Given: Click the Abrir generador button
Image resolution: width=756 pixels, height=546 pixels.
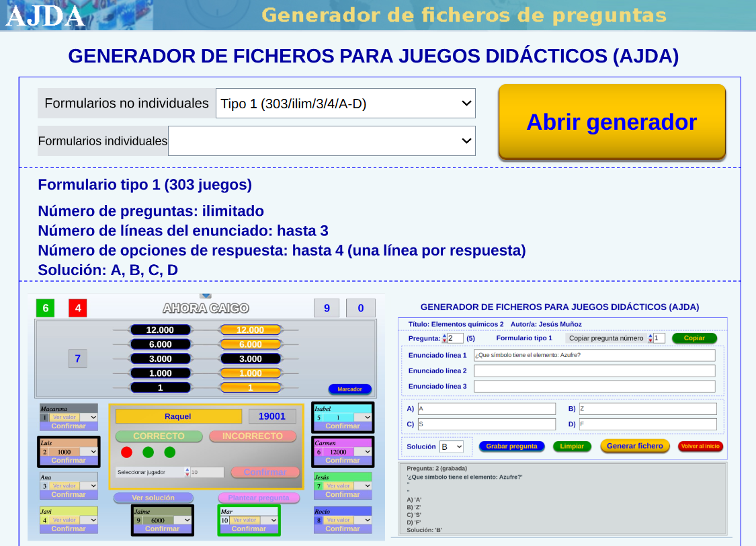Looking at the screenshot, I should pos(612,122).
